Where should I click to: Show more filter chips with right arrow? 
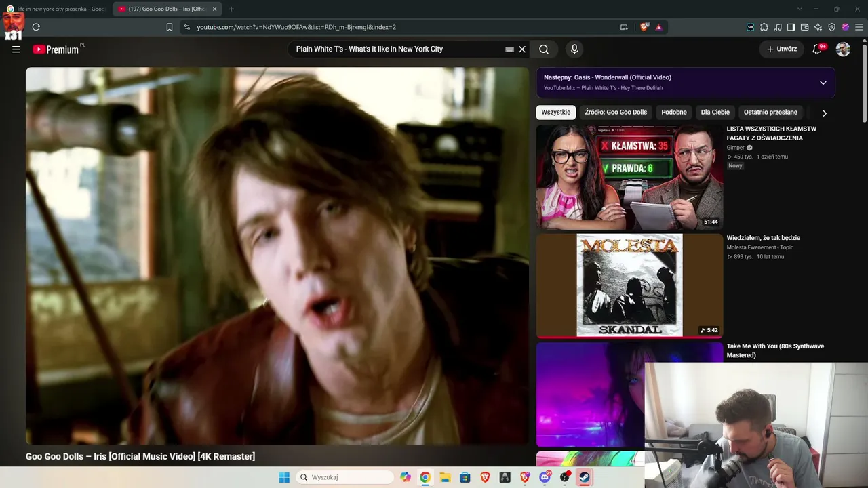coord(825,113)
